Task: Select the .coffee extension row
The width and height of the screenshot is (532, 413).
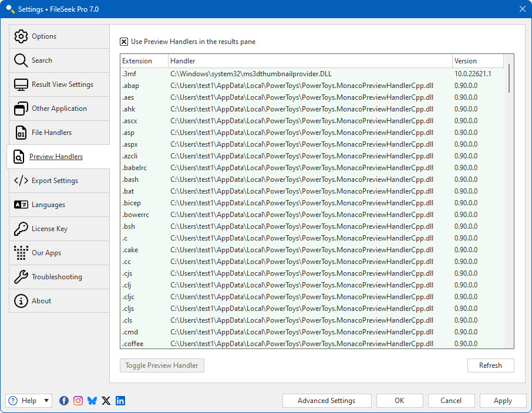Action: click(x=312, y=344)
